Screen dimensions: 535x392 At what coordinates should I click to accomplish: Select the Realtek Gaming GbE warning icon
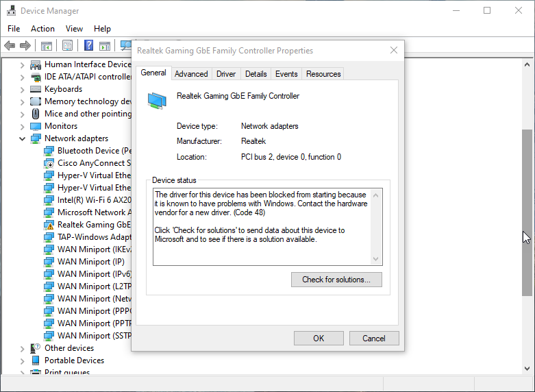click(49, 225)
